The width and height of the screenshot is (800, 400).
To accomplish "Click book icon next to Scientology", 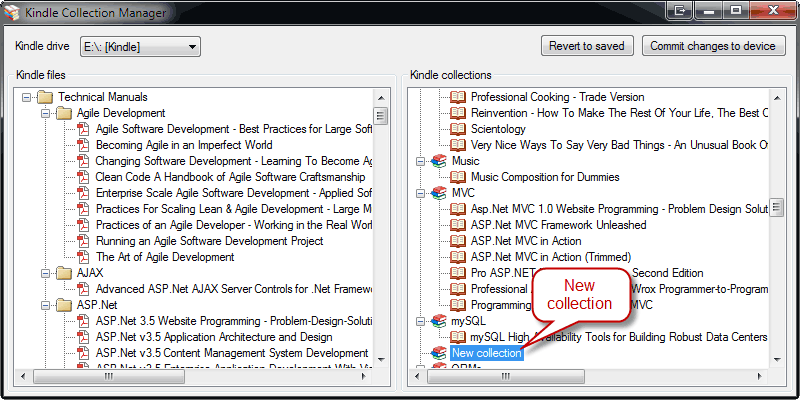I will point(458,129).
